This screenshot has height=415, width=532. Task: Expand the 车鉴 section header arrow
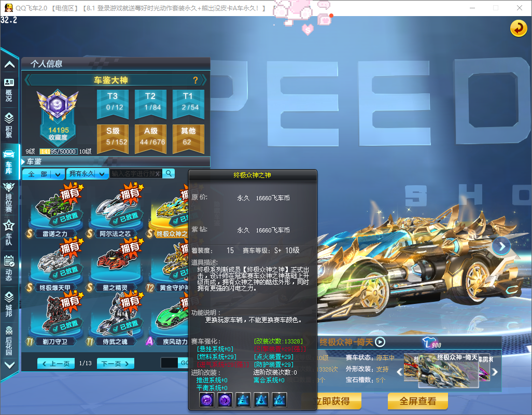pos(23,161)
